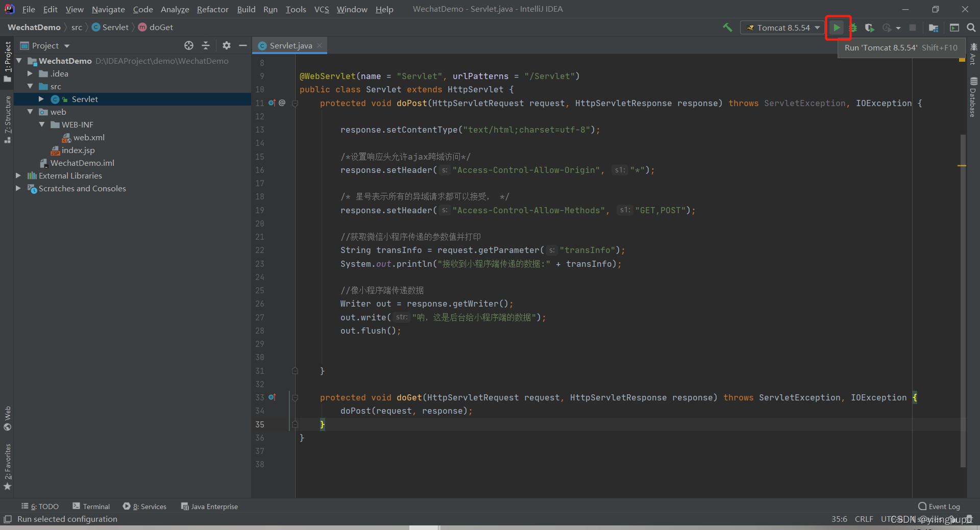Open the VCS menu
The height and width of the screenshot is (530, 980).
322,9
